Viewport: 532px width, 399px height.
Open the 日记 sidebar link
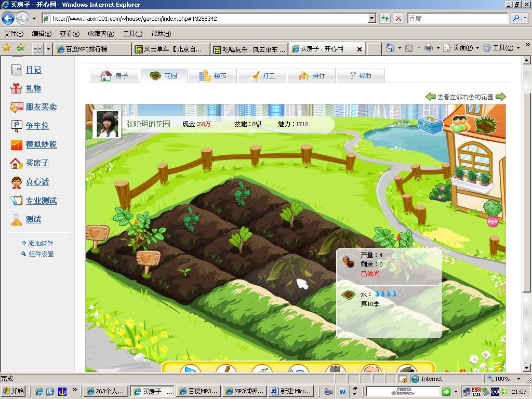click(x=33, y=70)
